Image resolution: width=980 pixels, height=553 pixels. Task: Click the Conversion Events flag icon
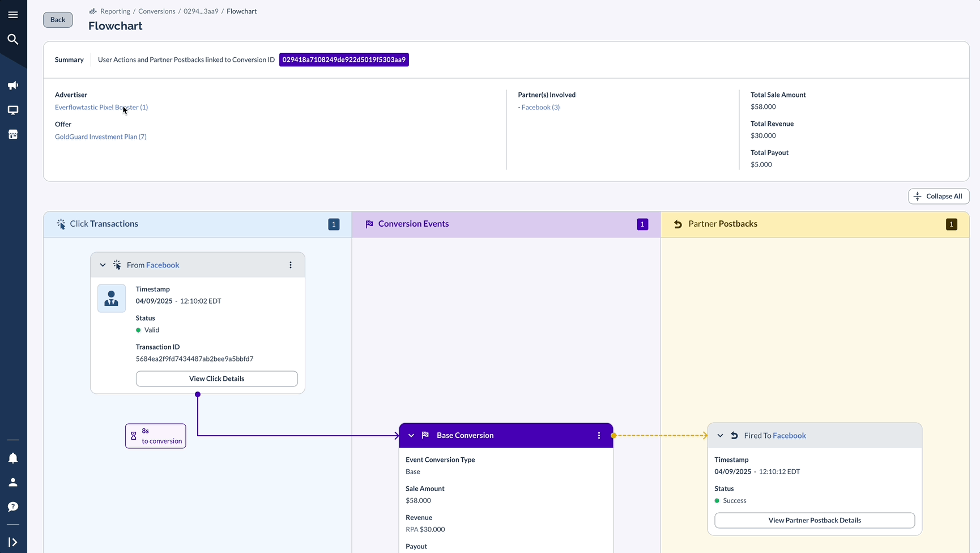coord(369,224)
